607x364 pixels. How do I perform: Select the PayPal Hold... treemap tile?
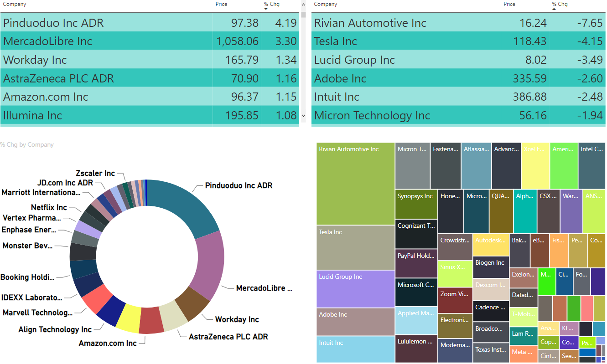tap(416, 263)
